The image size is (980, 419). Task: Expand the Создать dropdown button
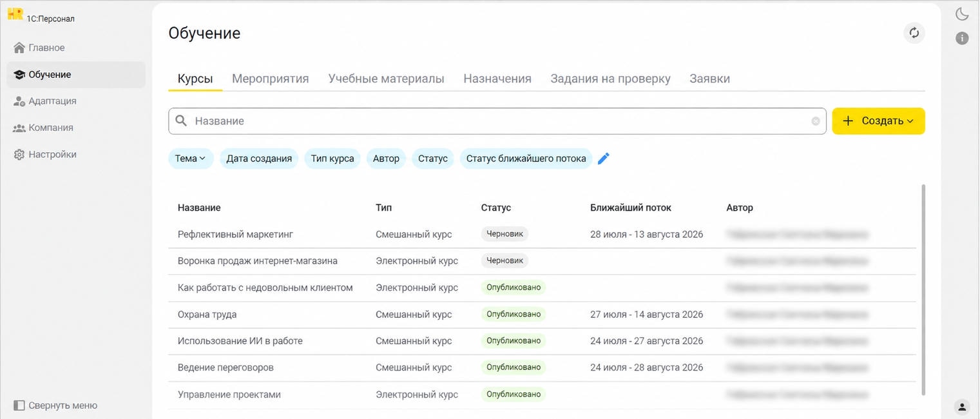[878, 121]
